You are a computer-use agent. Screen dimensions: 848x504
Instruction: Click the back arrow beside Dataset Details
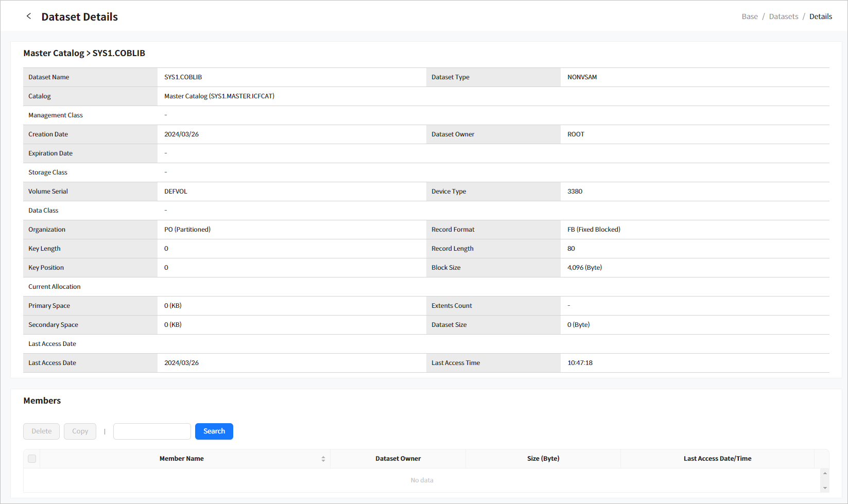29,16
